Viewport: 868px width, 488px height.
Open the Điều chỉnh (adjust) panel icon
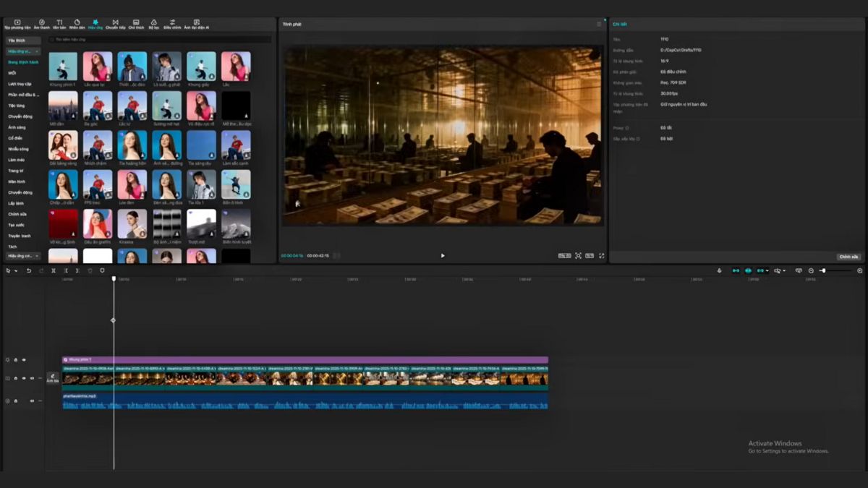[x=172, y=23]
